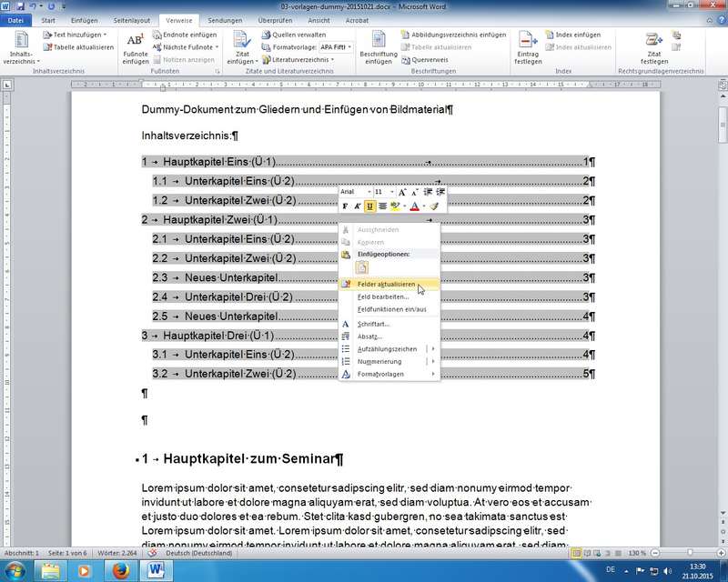Click increase indent in mini toolbar
Image resolution: width=728 pixels, height=582 pixels.
440,192
